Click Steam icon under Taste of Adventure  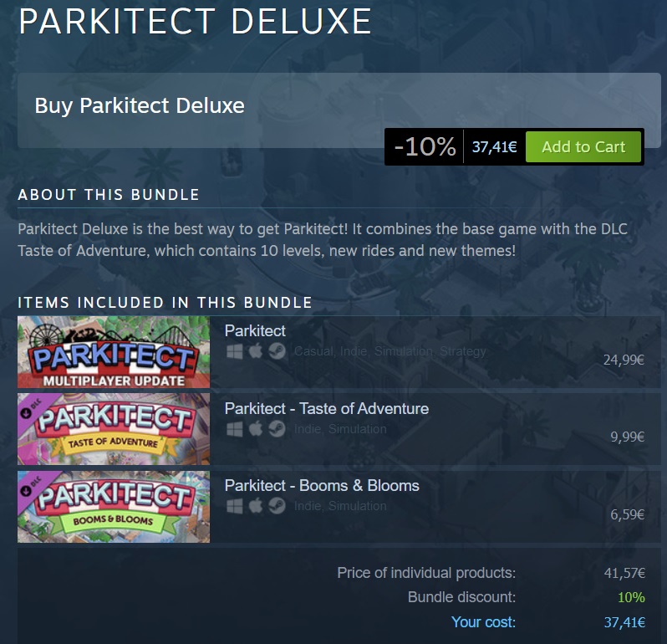click(x=277, y=429)
